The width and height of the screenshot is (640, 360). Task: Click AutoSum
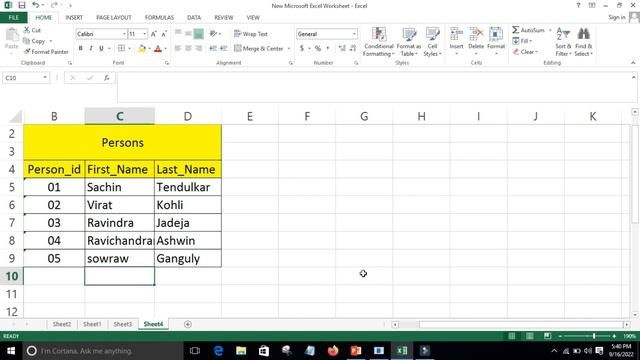tap(528, 30)
